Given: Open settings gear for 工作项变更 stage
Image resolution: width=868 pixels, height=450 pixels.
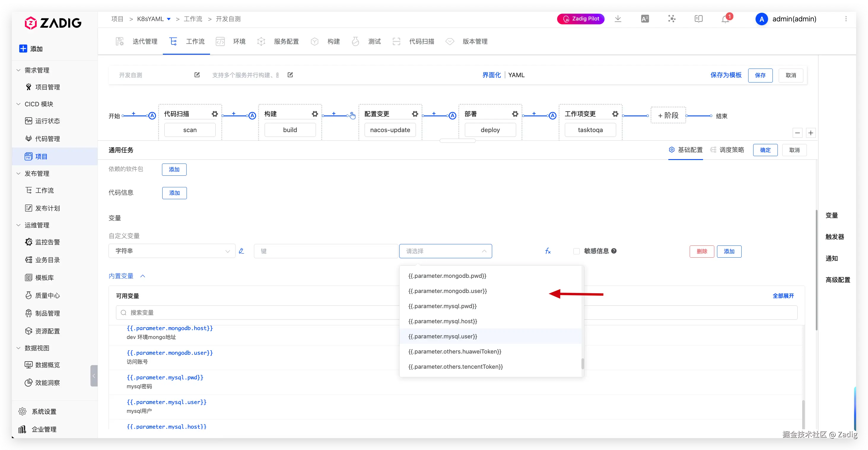Looking at the screenshot, I should tap(615, 114).
